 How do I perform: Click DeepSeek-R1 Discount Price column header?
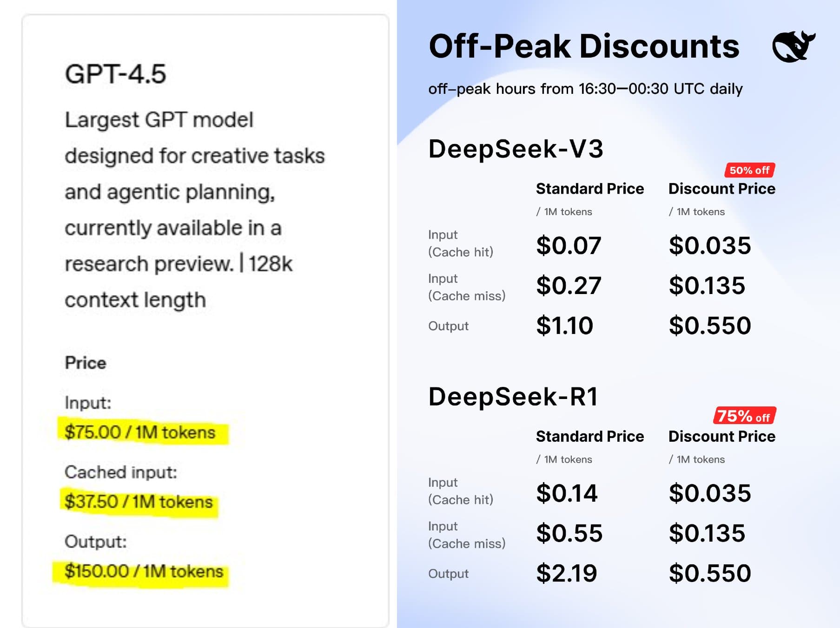point(722,436)
